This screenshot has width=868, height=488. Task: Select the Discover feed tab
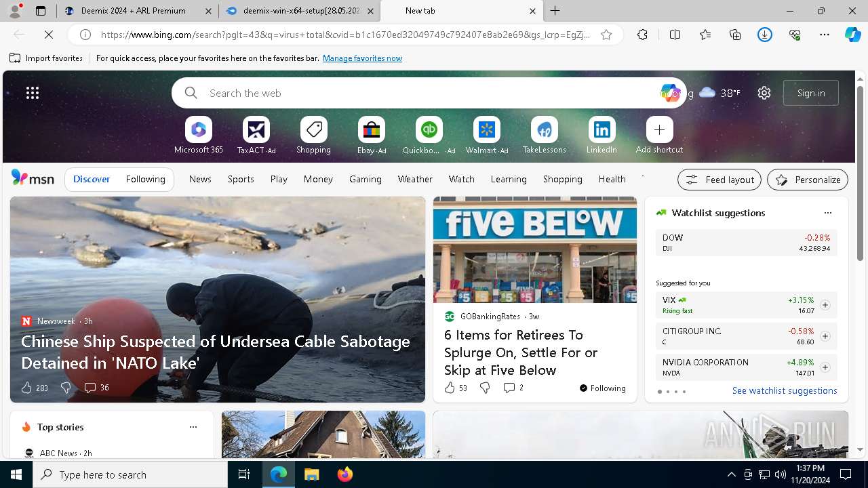pyautogui.click(x=92, y=179)
